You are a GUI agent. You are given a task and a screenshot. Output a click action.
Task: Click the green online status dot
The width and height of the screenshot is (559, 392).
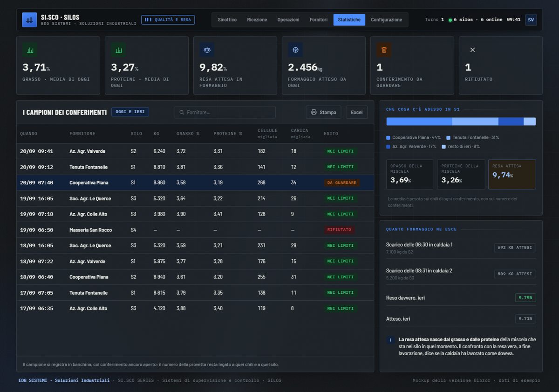450,20
